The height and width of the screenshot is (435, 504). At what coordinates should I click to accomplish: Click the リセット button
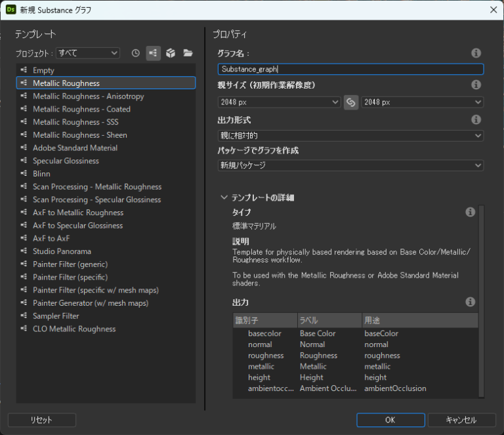click(x=41, y=420)
